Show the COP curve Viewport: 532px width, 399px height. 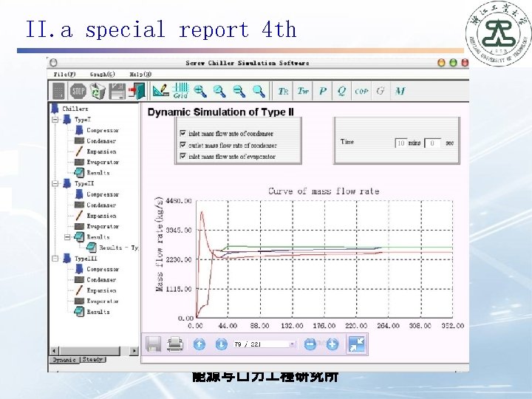point(361,91)
